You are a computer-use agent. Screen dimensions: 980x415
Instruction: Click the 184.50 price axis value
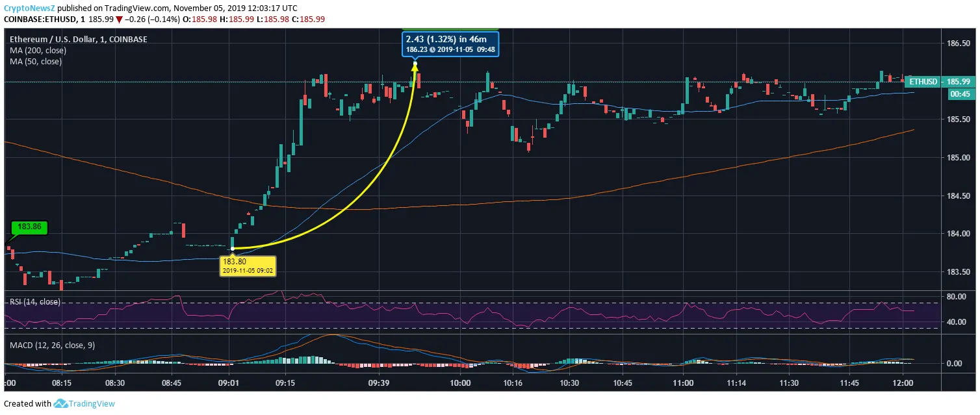pos(959,196)
